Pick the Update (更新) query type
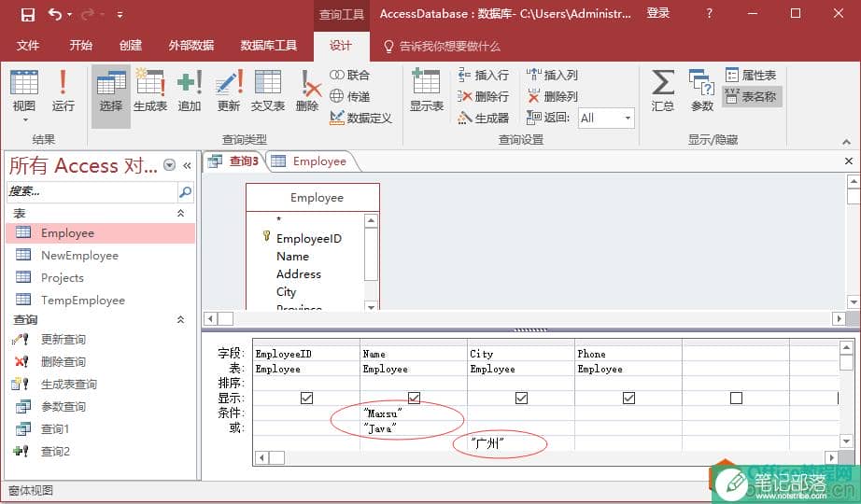Screen dimensions: 861x504 (229, 91)
